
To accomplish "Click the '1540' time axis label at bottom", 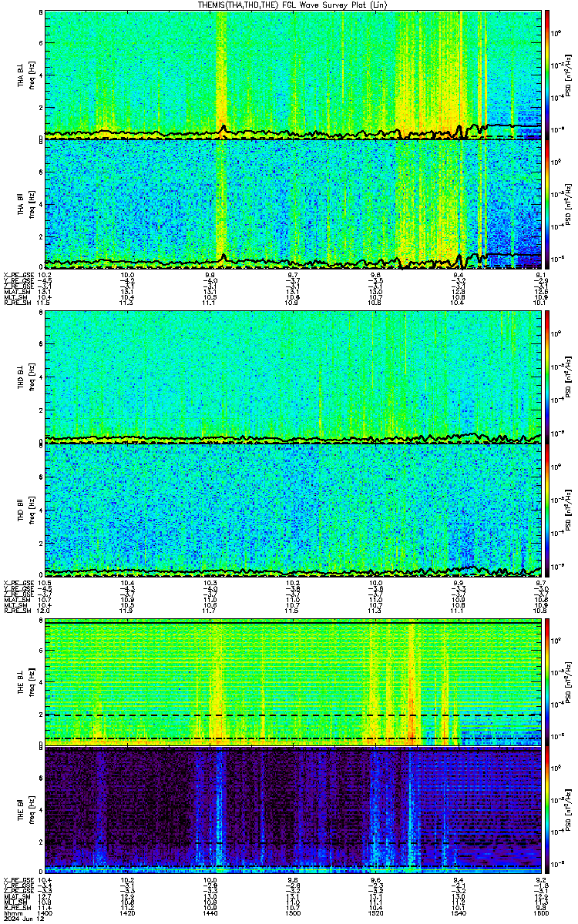I will point(458,913).
